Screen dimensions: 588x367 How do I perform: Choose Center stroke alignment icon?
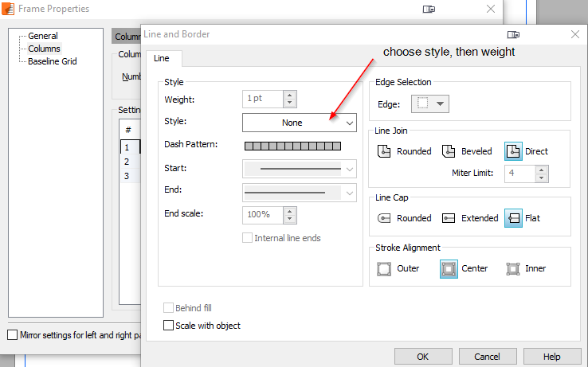[449, 269]
